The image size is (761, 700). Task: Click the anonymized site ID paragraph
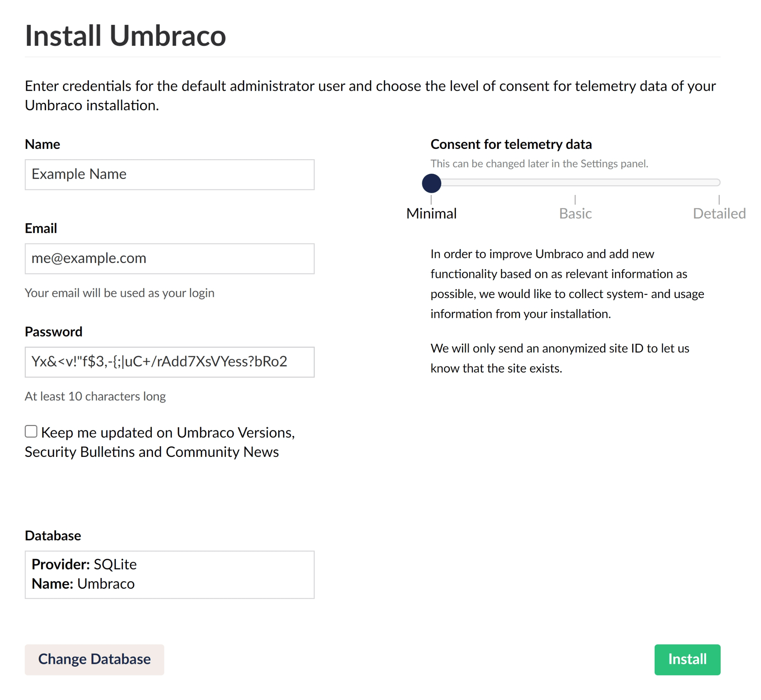pos(560,358)
